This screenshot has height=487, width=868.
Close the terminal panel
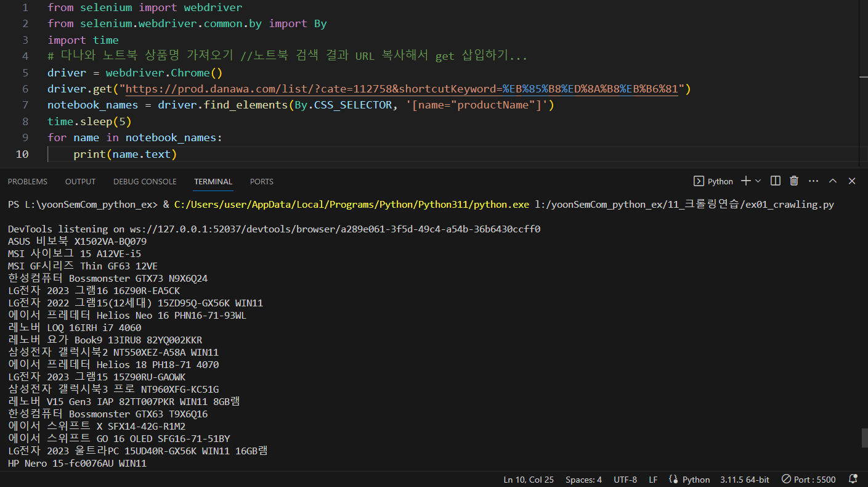click(x=852, y=181)
